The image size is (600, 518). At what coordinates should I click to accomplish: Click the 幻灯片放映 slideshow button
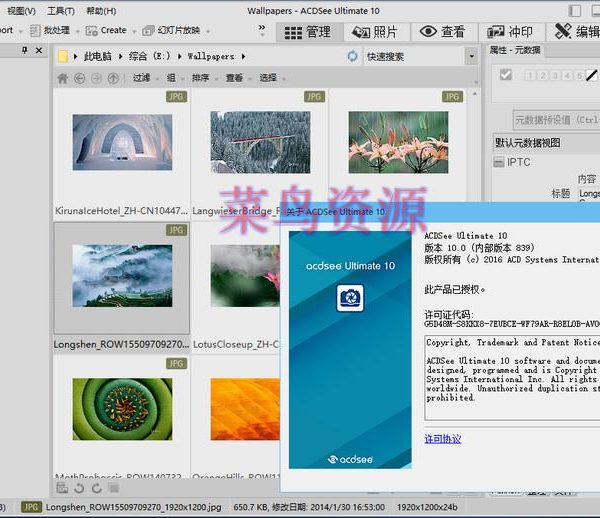coord(172,31)
